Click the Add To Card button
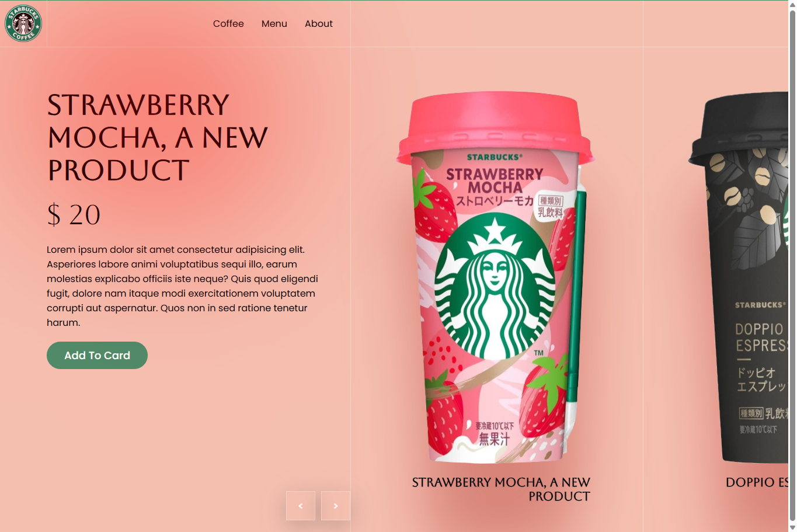The height and width of the screenshot is (532, 797). coord(97,355)
